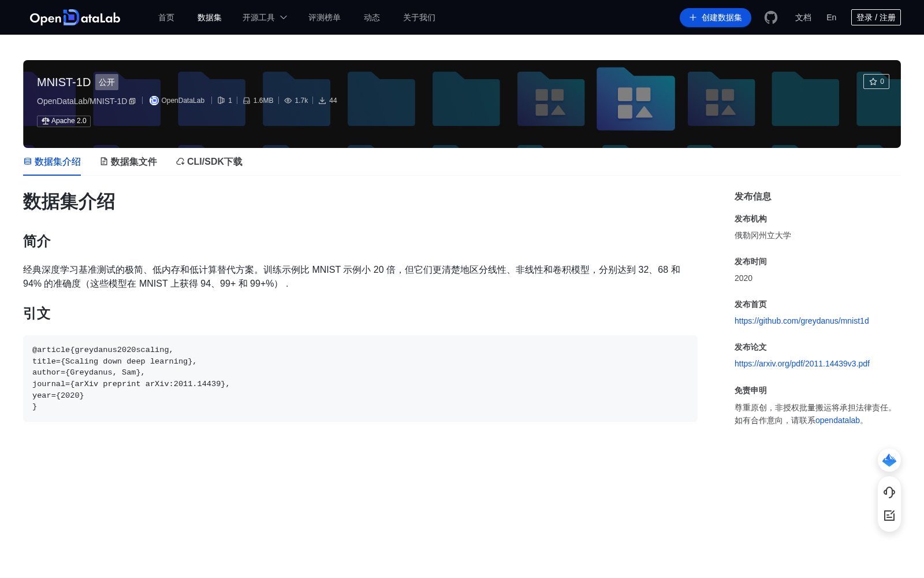This screenshot has height=578, width=924.
Task: Open the feedback edit note icon
Action: click(x=889, y=516)
